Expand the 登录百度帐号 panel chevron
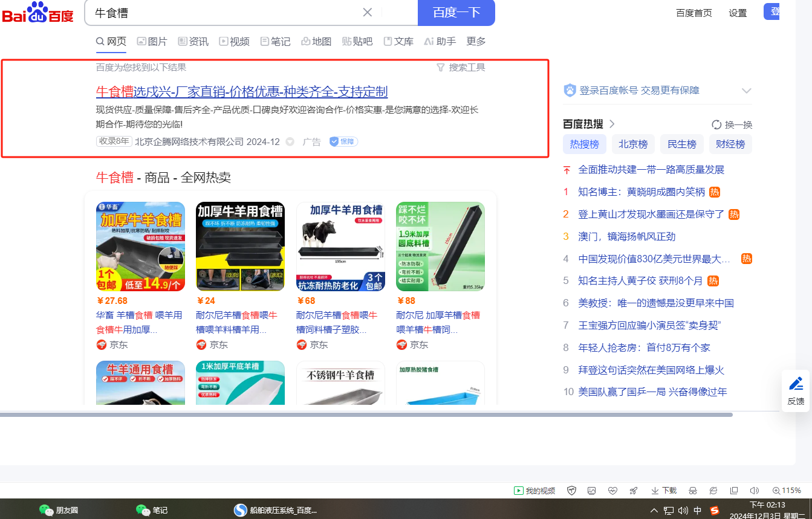 click(x=747, y=91)
